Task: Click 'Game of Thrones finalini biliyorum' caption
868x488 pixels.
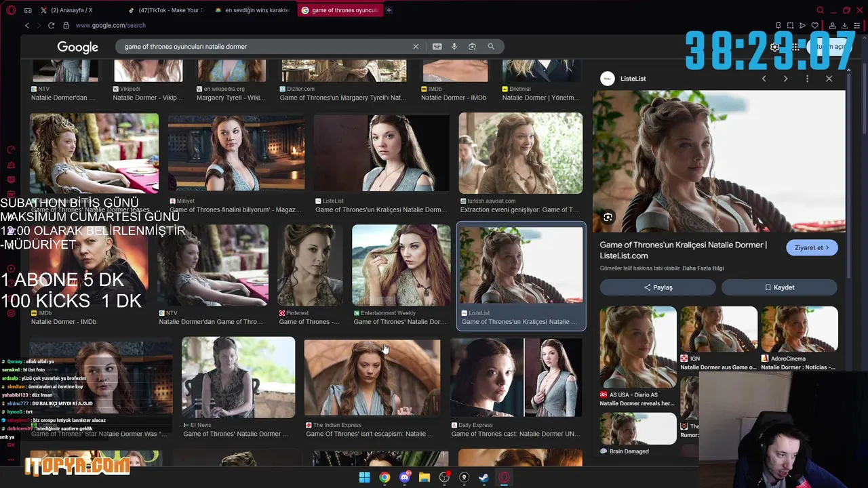Action: click(235, 210)
